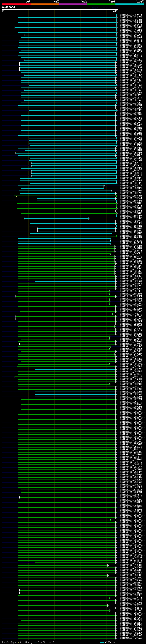Click the red 20% identity legend segment

pyautogui.click(x=16, y=4)
